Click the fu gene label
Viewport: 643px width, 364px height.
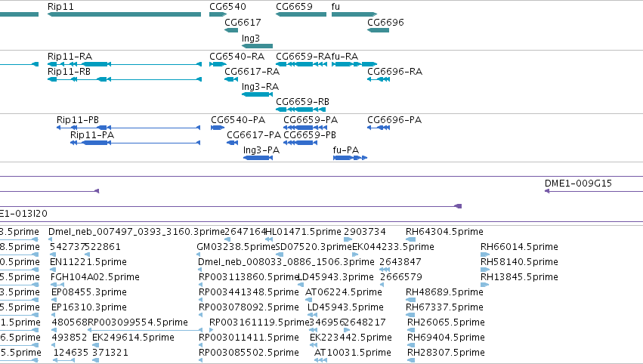[x=335, y=7]
